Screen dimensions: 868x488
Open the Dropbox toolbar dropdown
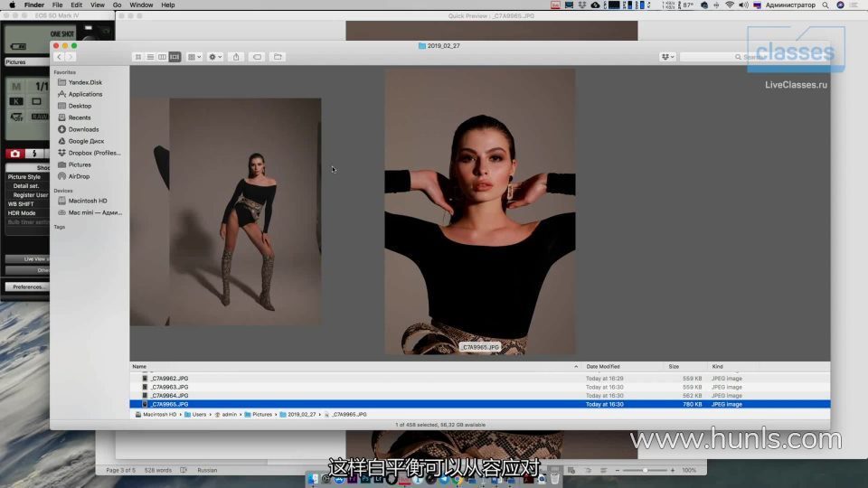point(667,57)
